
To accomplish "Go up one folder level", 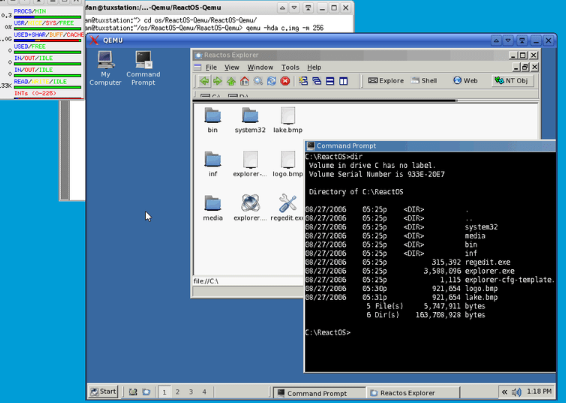I will coord(231,81).
